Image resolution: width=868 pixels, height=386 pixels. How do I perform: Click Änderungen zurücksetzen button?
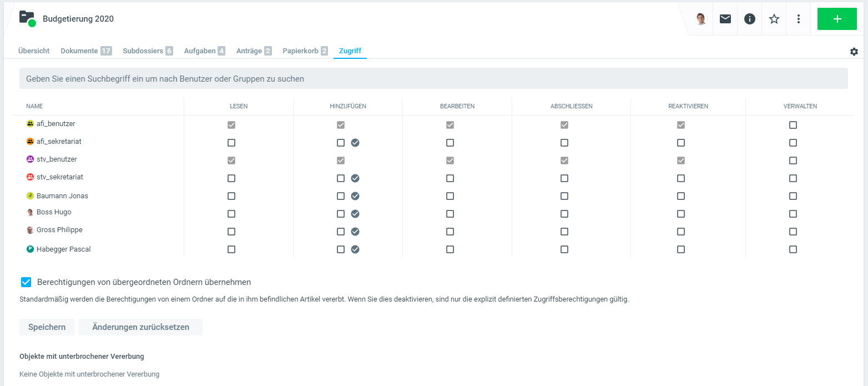coord(140,327)
